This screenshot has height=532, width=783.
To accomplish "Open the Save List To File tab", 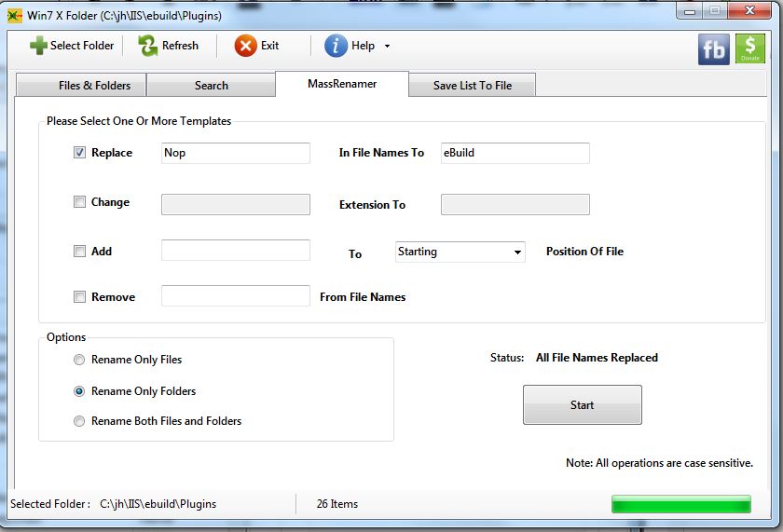I will 473,85.
